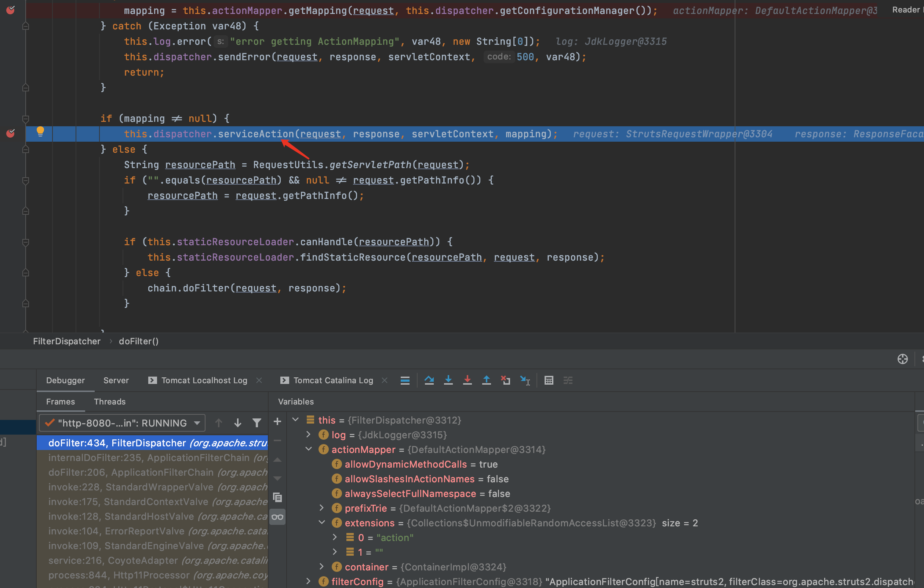This screenshot has width=924, height=588.
Task: Click Reader mode label top right
Action: coord(907,10)
